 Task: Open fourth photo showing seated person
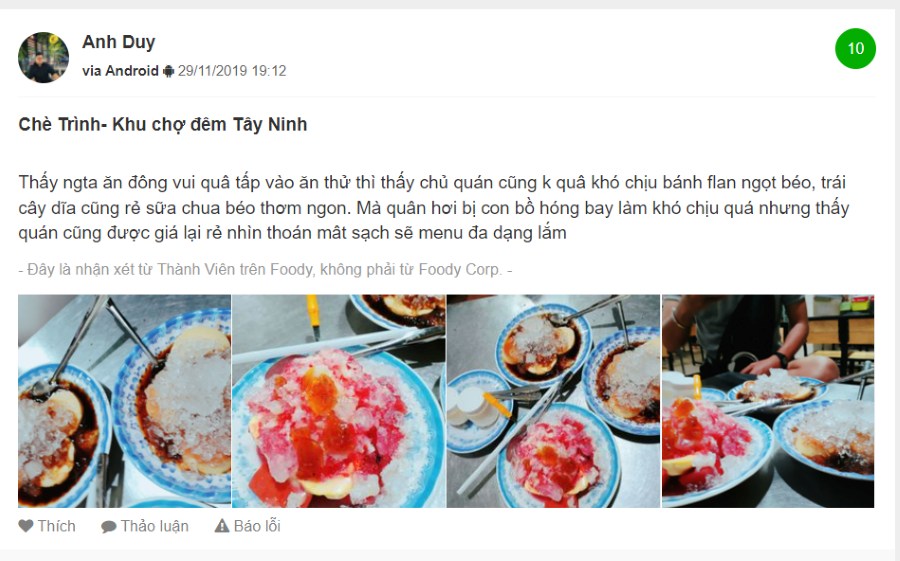coord(768,401)
